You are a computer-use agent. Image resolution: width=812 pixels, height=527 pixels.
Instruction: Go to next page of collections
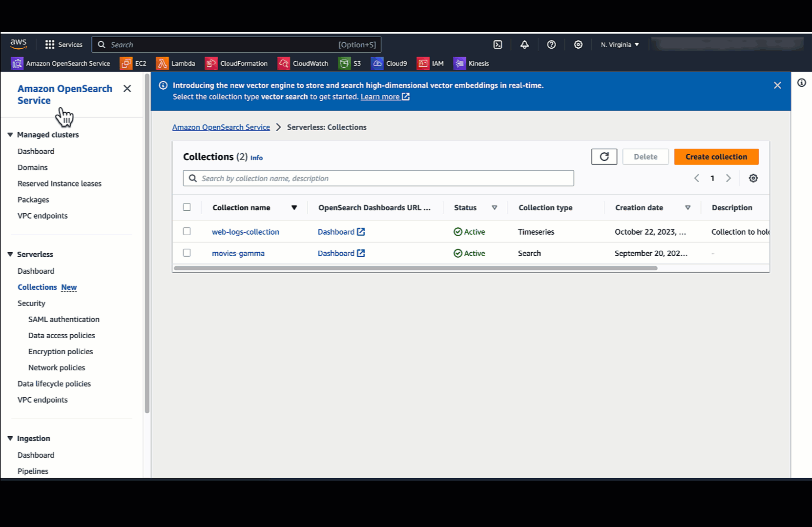pyautogui.click(x=729, y=178)
